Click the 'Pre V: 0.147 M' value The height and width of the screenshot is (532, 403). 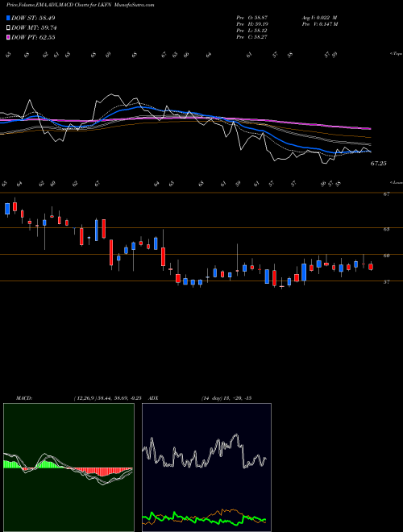click(x=319, y=24)
